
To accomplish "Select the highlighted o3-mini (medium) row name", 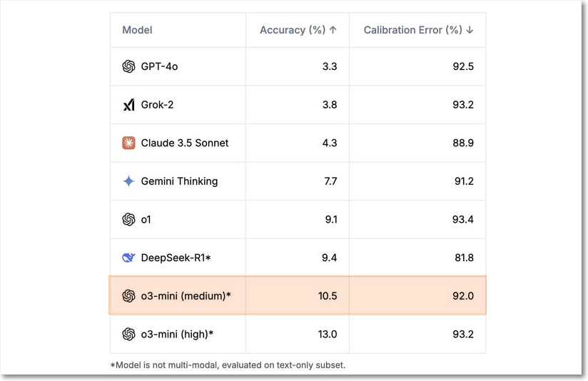I will coord(186,296).
